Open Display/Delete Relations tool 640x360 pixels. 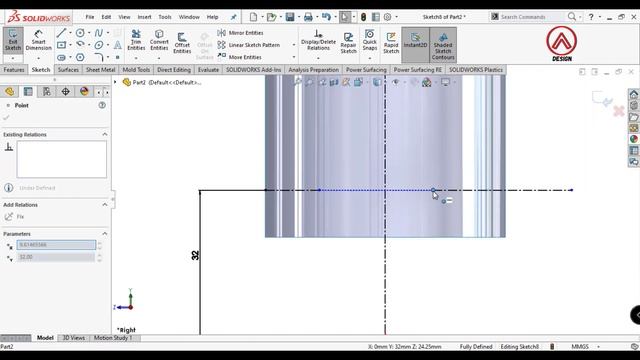[318, 40]
